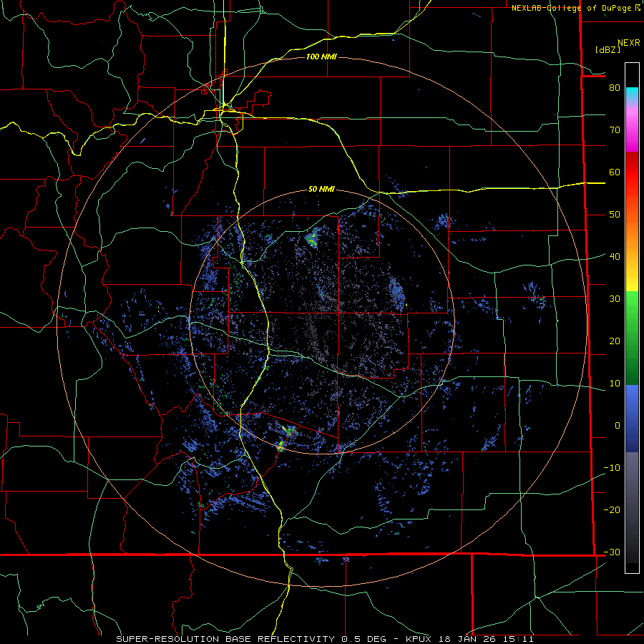Click the 30 value on the dBZ scale
This screenshot has height=644, width=644.
point(615,299)
